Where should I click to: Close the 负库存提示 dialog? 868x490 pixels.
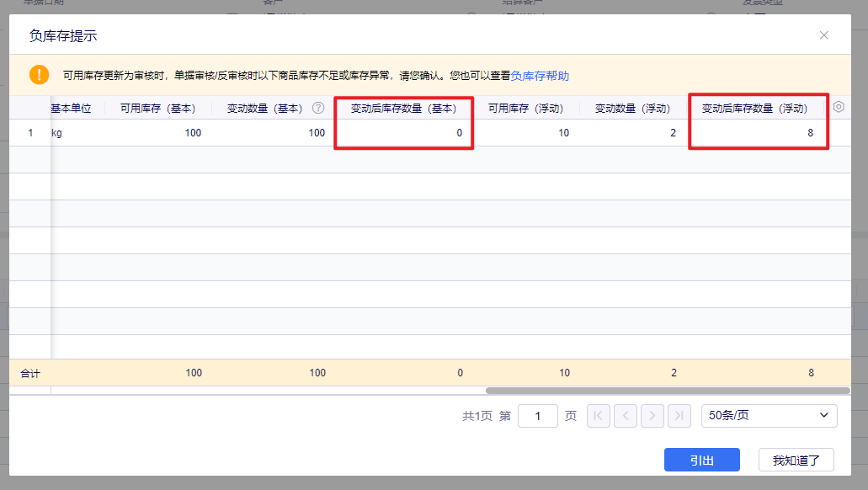824,35
